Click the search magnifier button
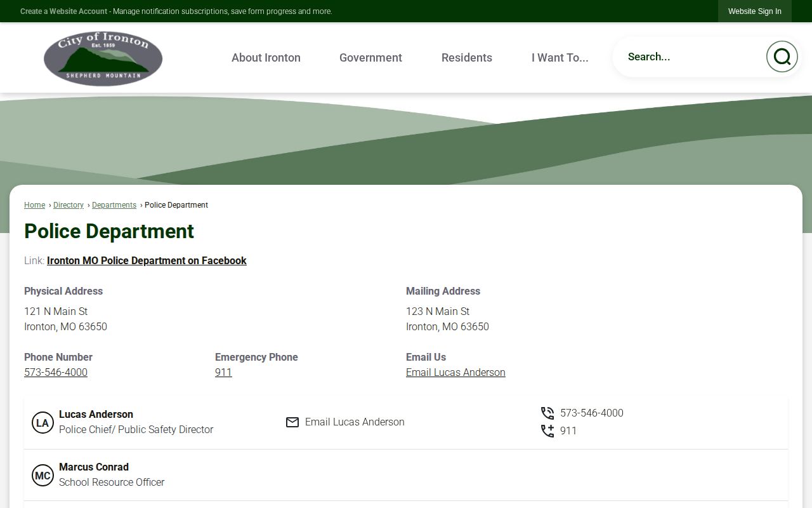This screenshot has width=812, height=508. click(782, 57)
